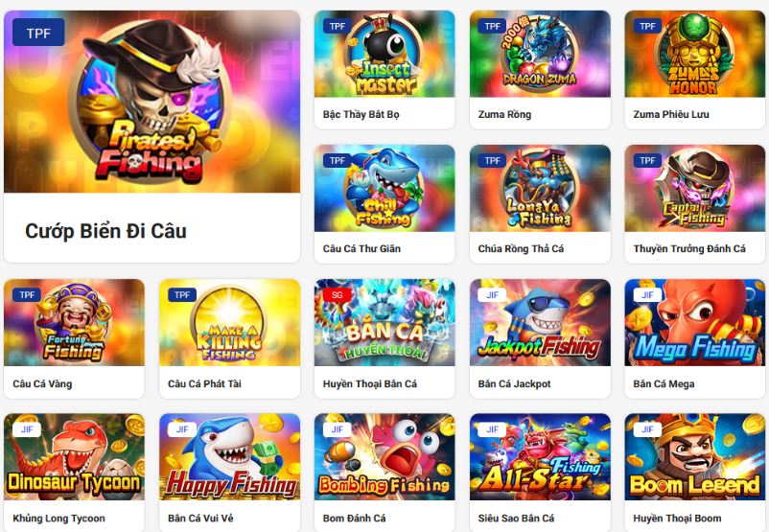Viewport: 769px width, 532px height.
Task: Open the Bắn Cá Huyền Thoại thumbnail
Action: click(384, 323)
